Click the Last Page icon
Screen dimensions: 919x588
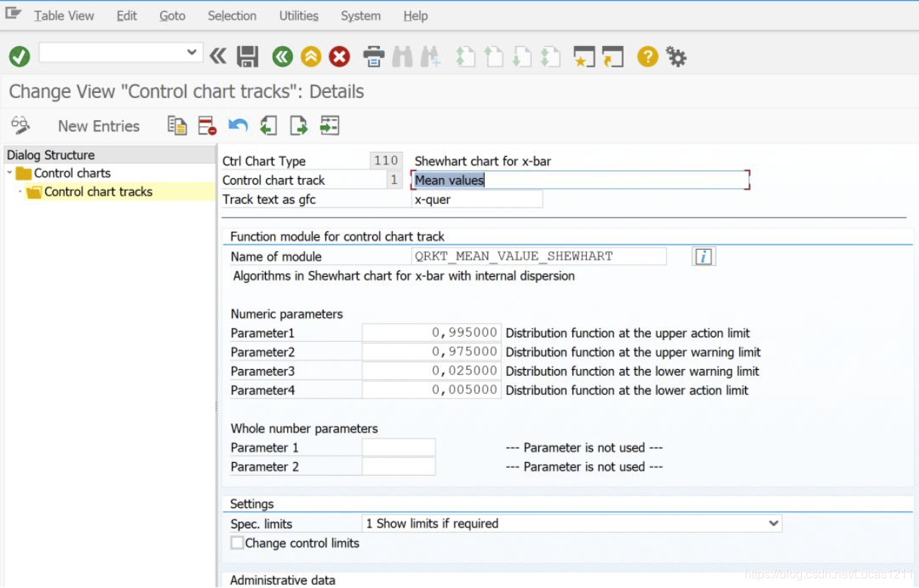tap(550, 57)
